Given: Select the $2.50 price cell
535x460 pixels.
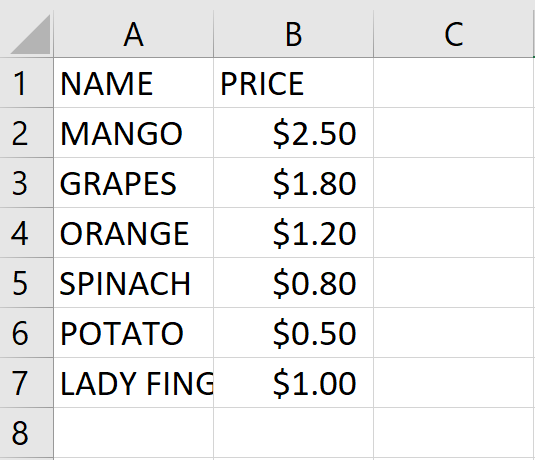Looking at the screenshot, I should point(293,133).
